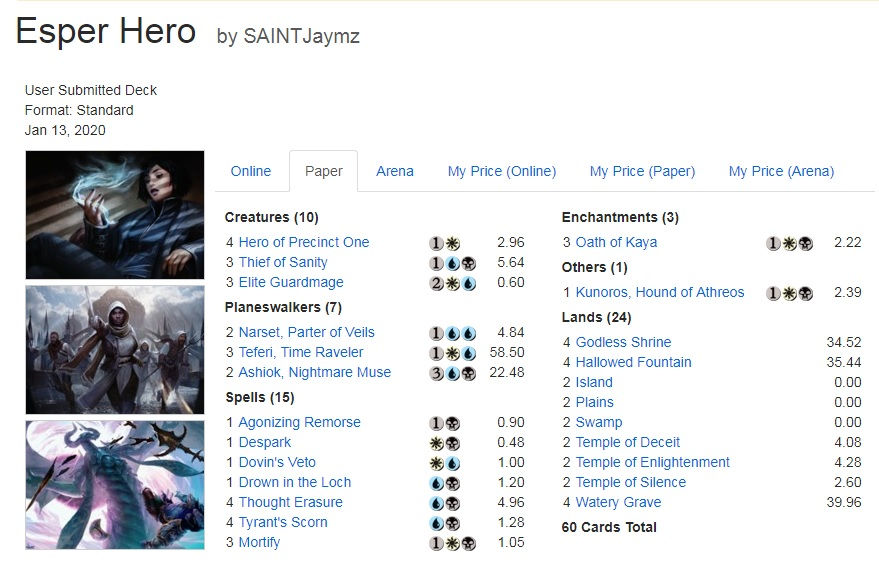
Task: Switch to the Online price tab
Action: pos(251,172)
